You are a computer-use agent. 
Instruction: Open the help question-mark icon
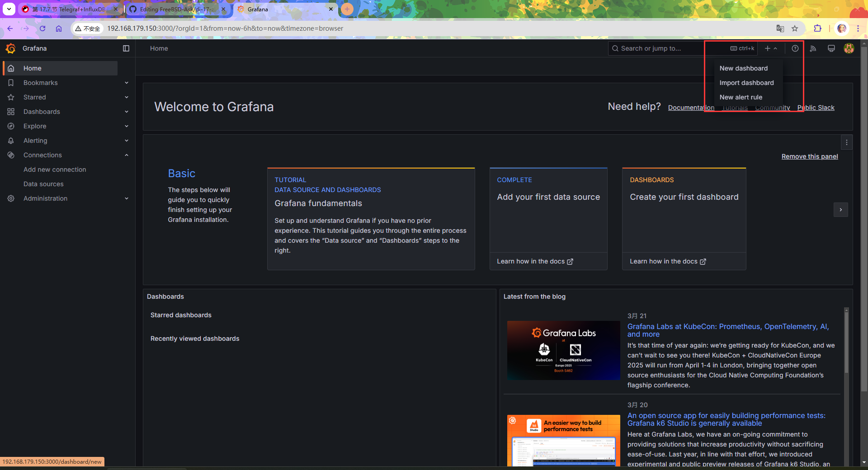pos(795,48)
